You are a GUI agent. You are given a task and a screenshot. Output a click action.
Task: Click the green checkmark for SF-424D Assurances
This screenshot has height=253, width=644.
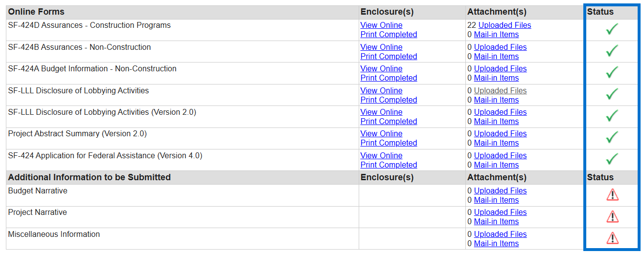[612, 30]
